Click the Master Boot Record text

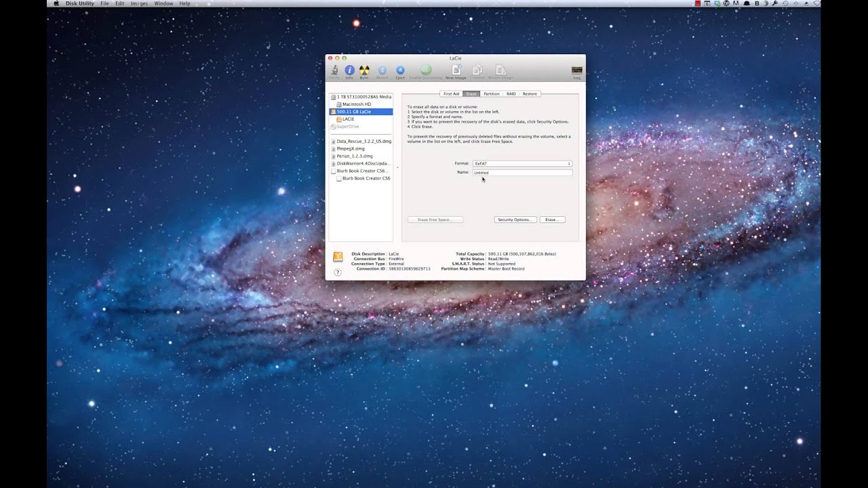(506, 268)
